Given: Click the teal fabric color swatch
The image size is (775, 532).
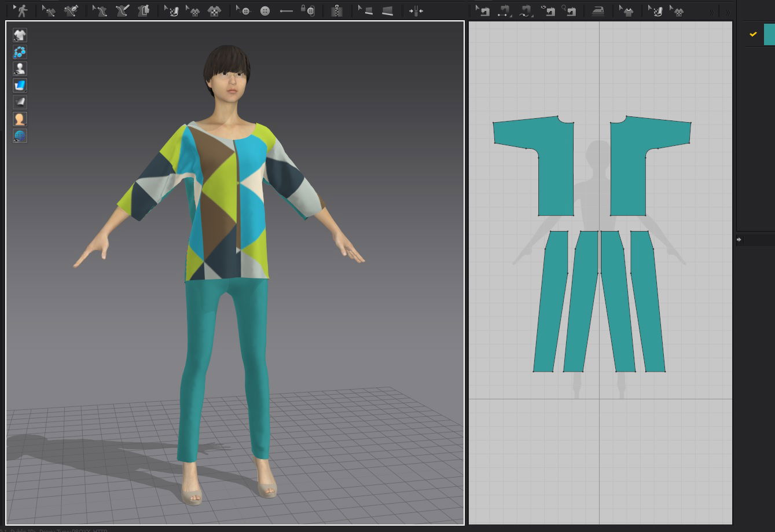Looking at the screenshot, I should tap(769, 34).
